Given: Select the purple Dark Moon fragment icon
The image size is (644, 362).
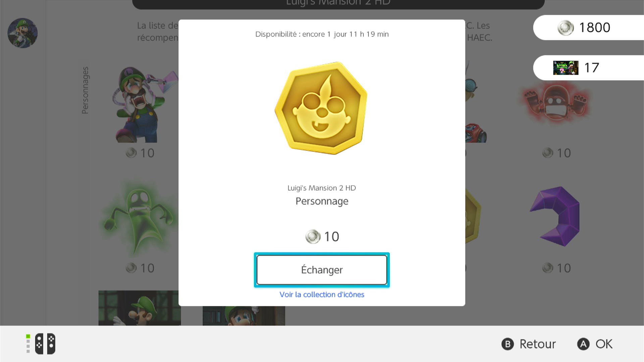Looking at the screenshot, I should 556,217.
